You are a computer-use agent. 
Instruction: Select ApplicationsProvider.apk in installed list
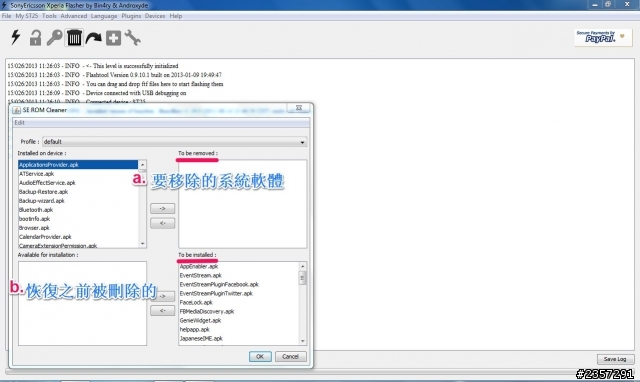click(x=78, y=164)
